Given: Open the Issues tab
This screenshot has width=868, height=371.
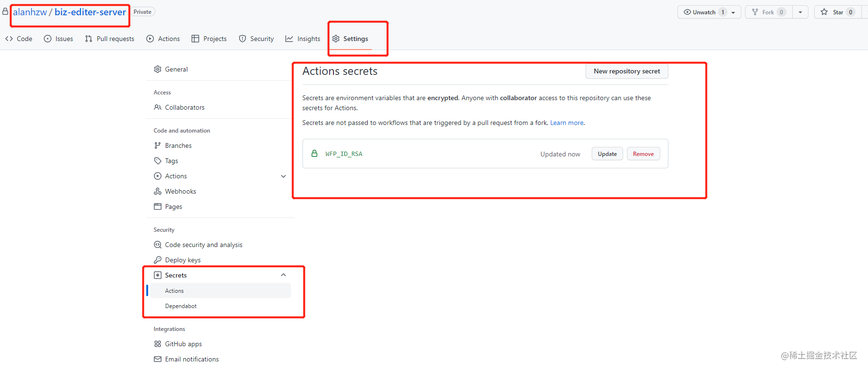Looking at the screenshot, I should (59, 39).
